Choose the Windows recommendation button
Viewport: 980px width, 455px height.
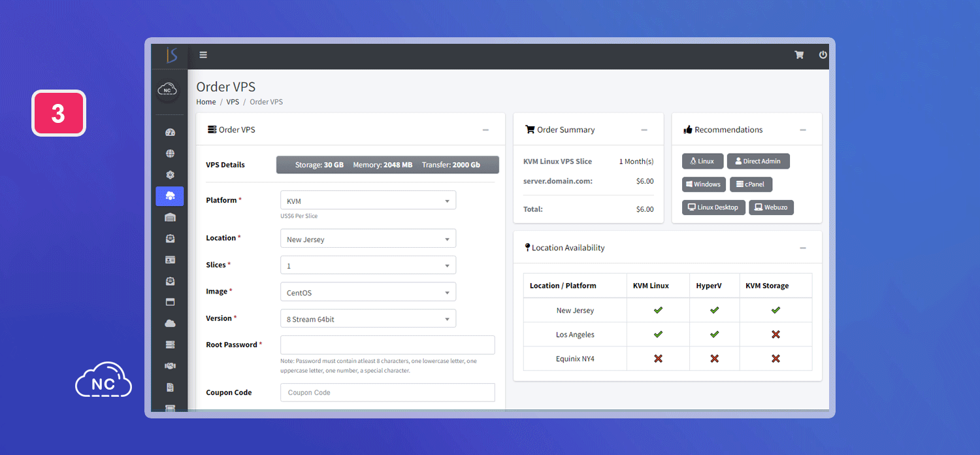pyautogui.click(x=704, y=184)
